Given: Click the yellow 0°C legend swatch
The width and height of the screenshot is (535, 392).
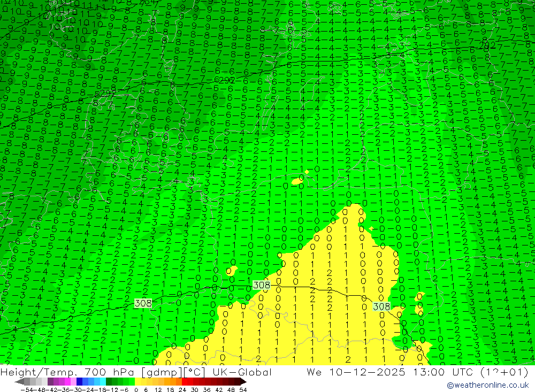Looking at the screenshot, I should coord(137,381).
